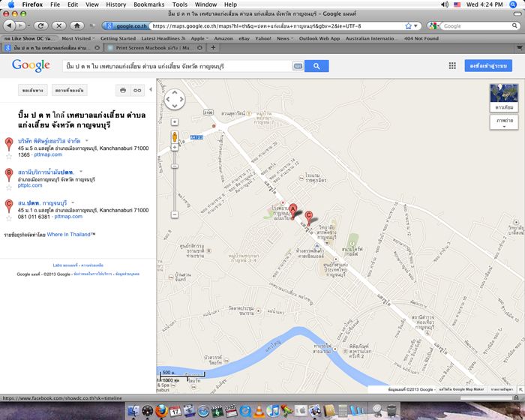The width and height of the screenshot is (525, 420).
Task: Click the blue Google Maps search button
Action: pyautogui.click(x=316, y=66)
